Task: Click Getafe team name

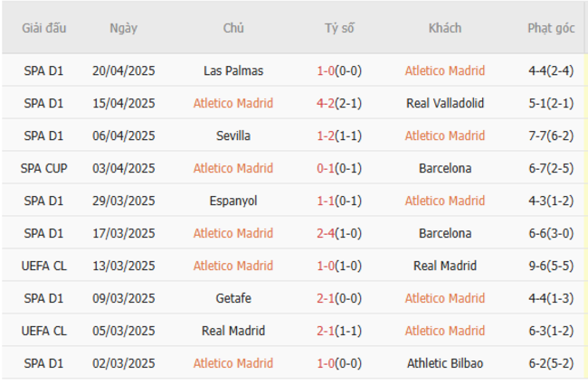Action: point(233,298)
